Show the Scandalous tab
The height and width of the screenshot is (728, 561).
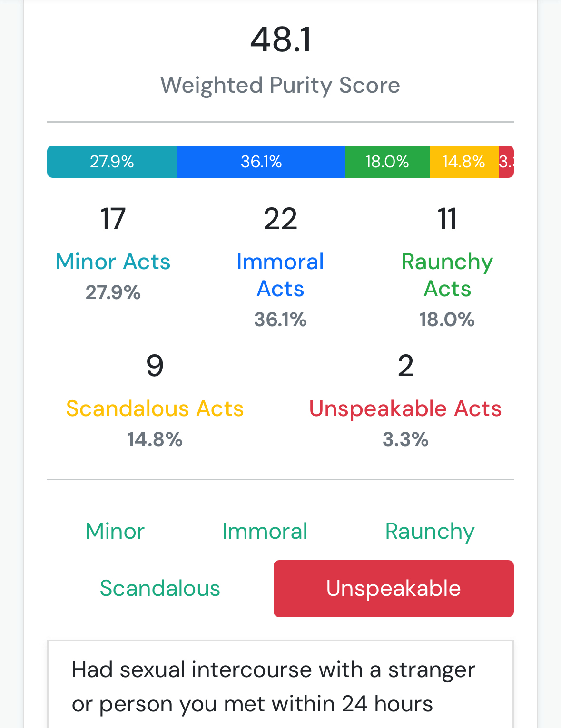[160, 588]
